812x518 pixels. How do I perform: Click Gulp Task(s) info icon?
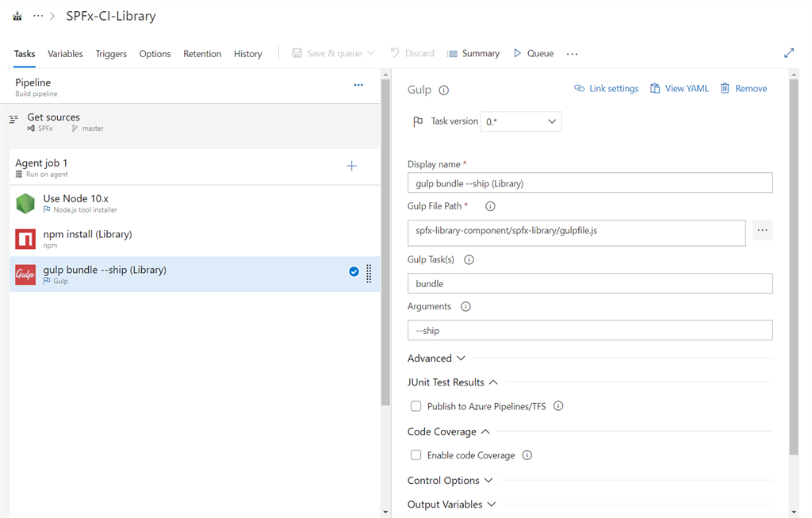(469, 260)
